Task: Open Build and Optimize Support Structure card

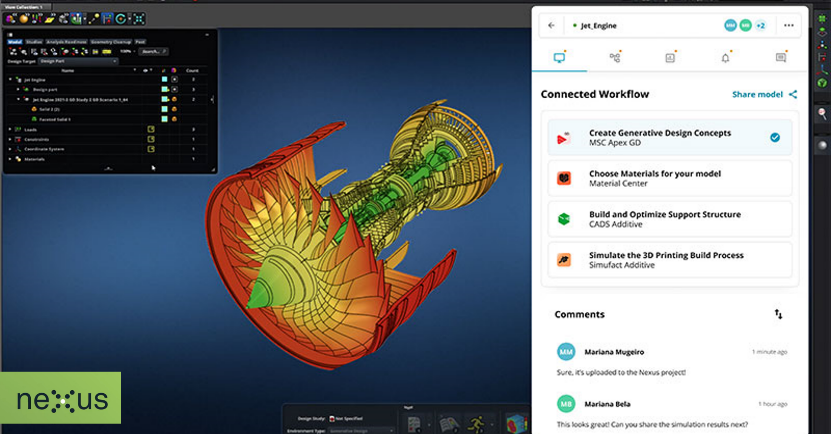Action: pos(669,219)
